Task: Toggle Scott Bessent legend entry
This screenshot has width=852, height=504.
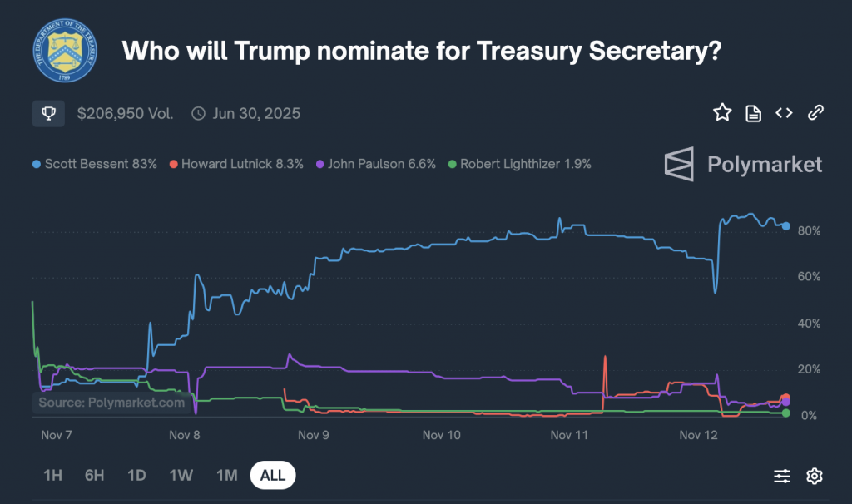Action: [x=95, y=164]
